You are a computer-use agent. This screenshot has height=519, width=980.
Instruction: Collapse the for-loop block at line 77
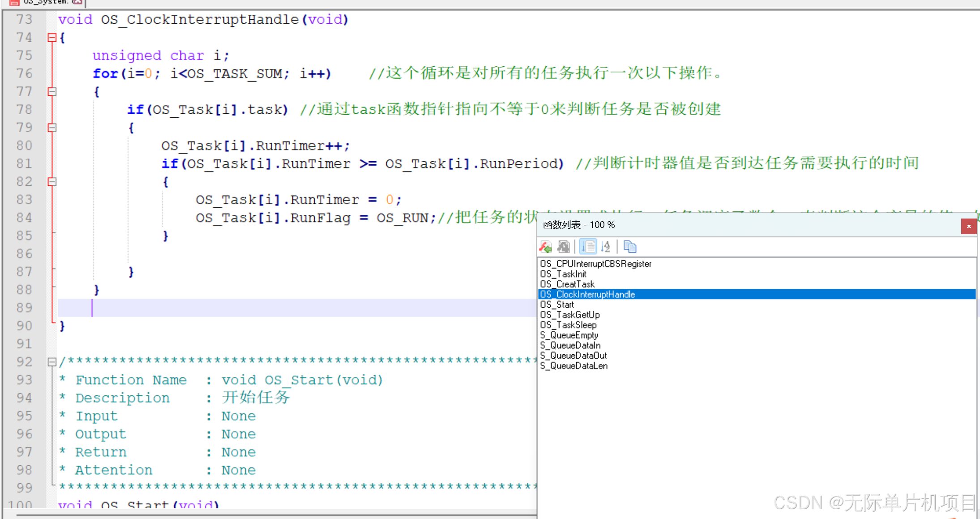click(x=52, y=92)
